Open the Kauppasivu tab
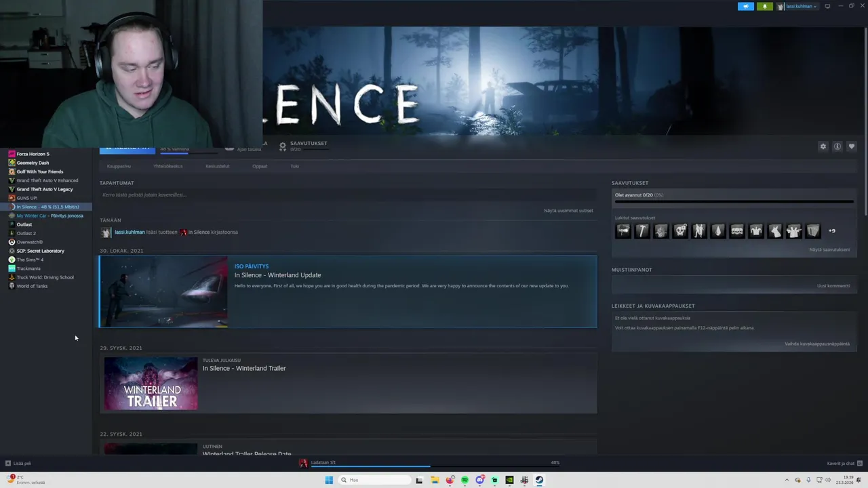Image resolution: width=868 pixels, height=488 pixels. pos(119,166)
